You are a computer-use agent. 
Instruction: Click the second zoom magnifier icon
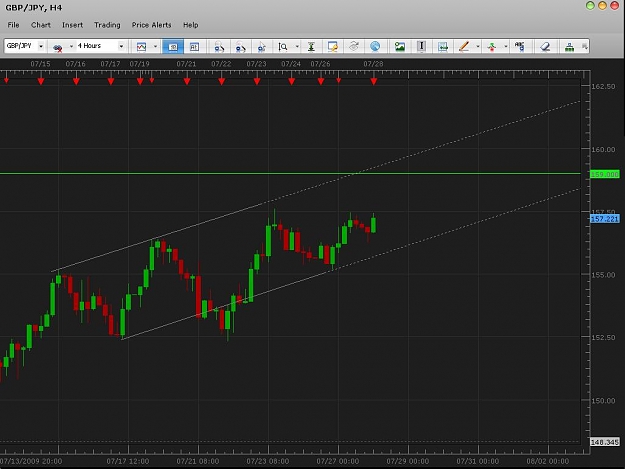240,47
